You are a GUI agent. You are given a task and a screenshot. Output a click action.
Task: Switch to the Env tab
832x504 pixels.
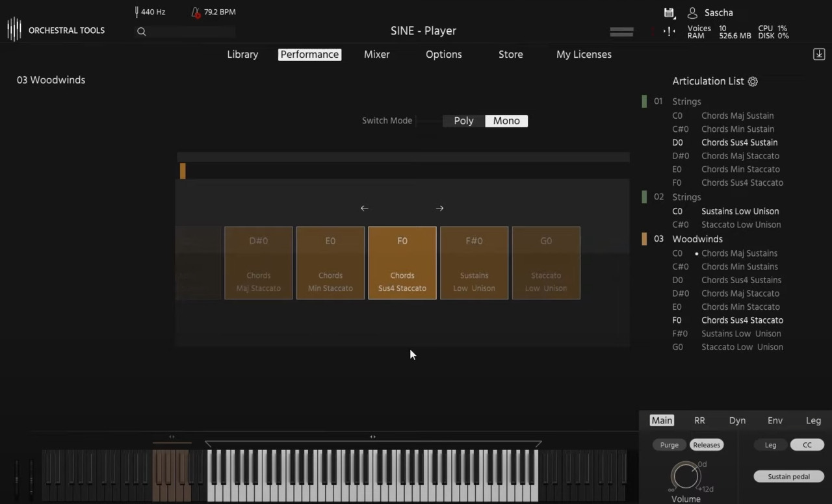(775, 421)
